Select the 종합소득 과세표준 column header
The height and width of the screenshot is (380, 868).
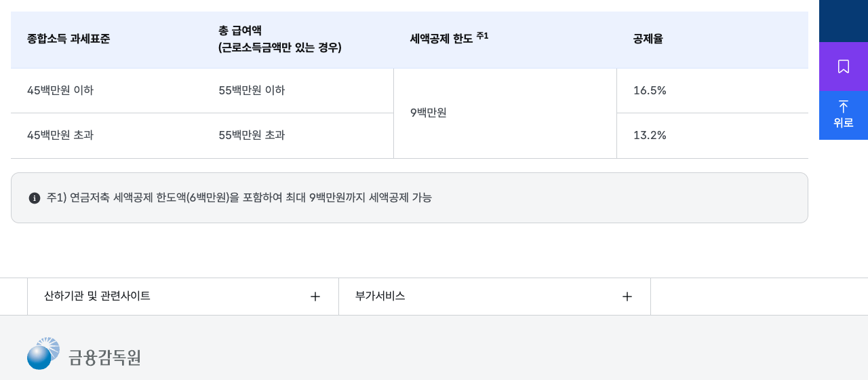(x=68, y=39)
